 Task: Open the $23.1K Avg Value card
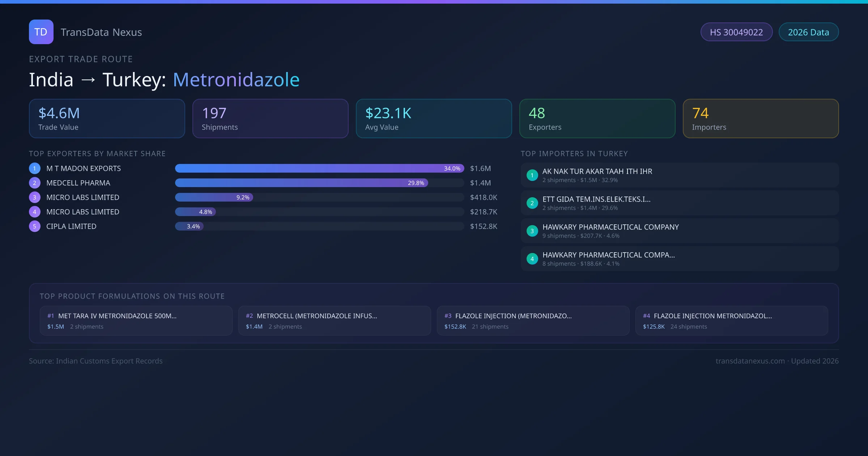click(x=434, y=119)
